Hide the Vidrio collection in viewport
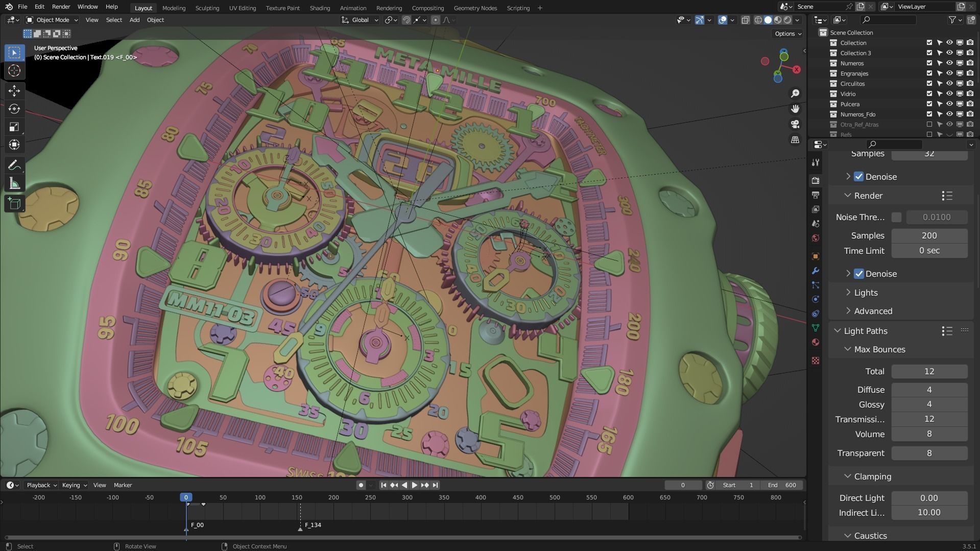Viewport: 980px width, 551px height. tap(949, 94)
